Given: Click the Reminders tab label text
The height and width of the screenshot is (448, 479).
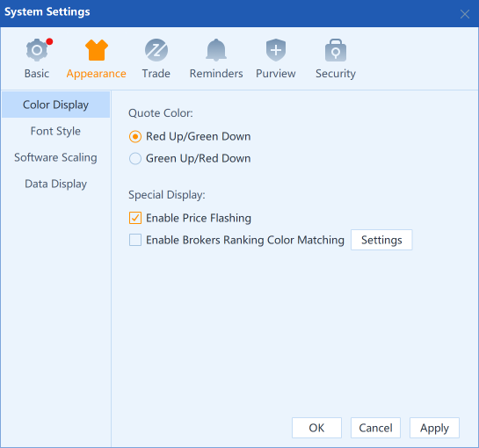Looking at the screenshot, I should pyautogui.click(x=216, y=74).
